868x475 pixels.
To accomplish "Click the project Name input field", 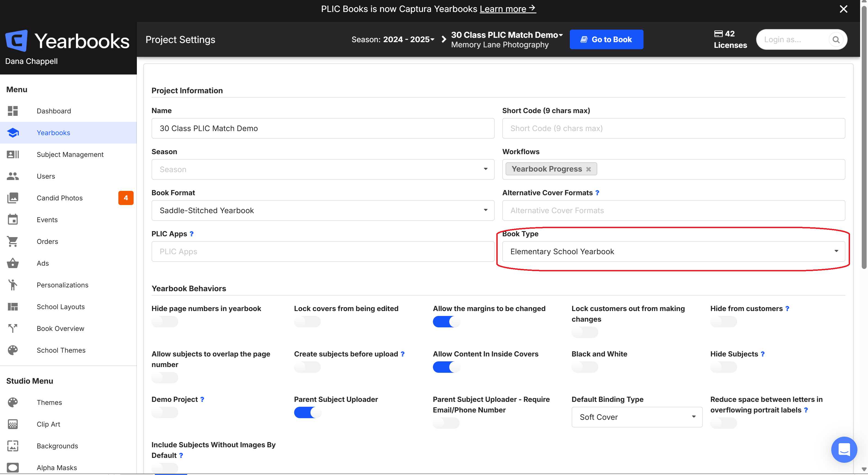I will [323, 128].
